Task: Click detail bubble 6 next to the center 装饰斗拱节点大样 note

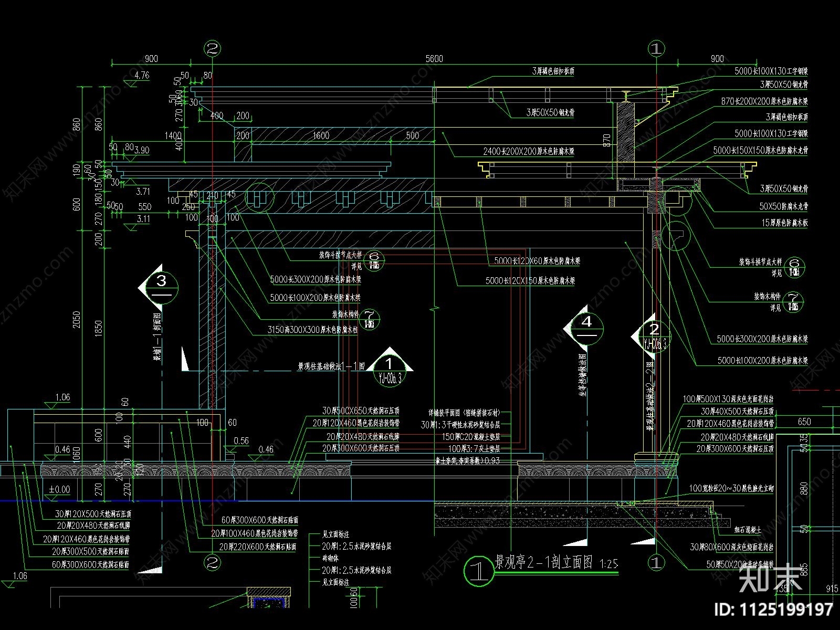Action: (x=374, y=260)
